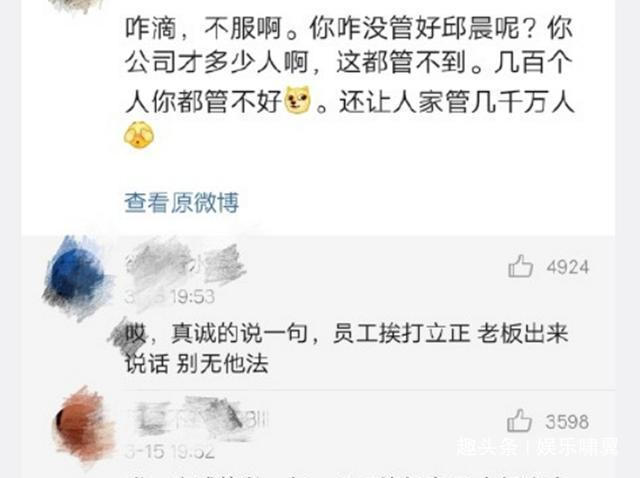Select the comment starting 哎，真诚的说一句
Screen dimensions: 640x478
pyautogui.click(x=347, y=347)
